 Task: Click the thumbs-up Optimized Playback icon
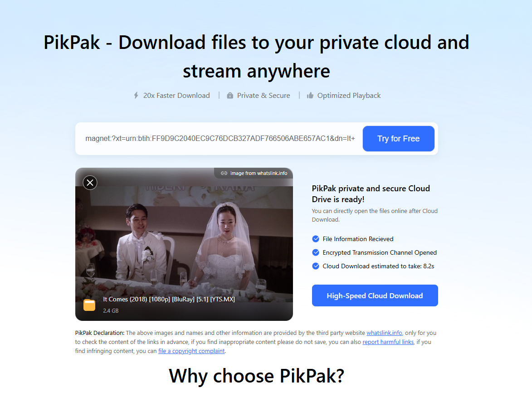coord(310,96)
